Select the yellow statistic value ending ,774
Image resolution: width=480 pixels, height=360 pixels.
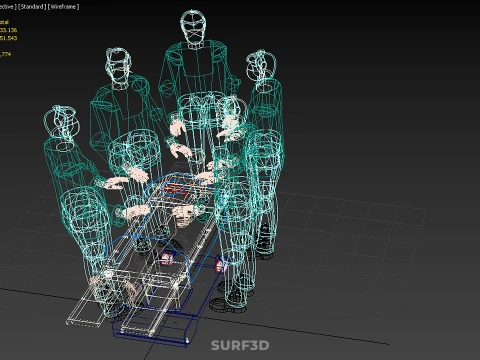tap(5, 54)
